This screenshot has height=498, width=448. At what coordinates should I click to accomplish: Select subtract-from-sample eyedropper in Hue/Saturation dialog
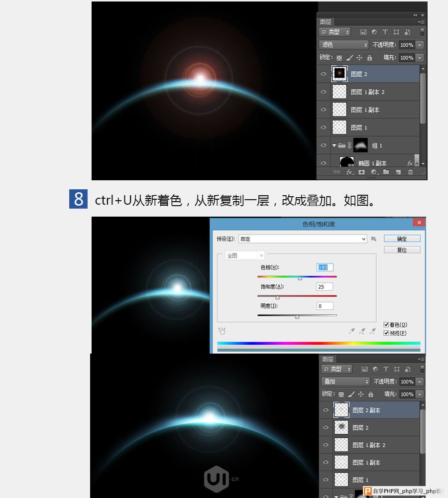[x=373, y=331]
